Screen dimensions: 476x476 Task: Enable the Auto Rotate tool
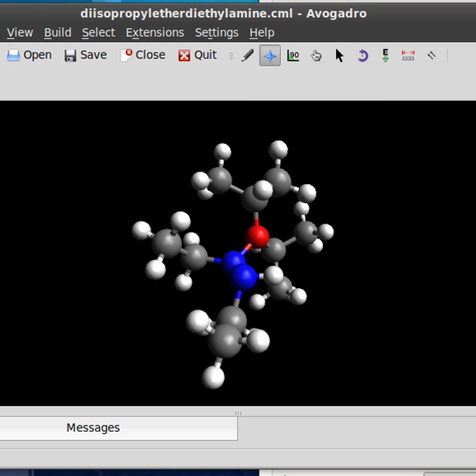coord(362,55)
